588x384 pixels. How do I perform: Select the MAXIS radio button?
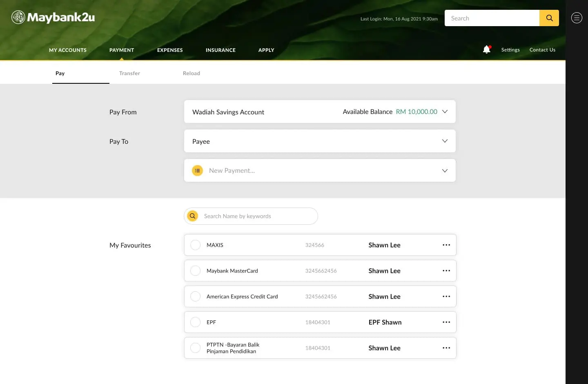[196, 245]
